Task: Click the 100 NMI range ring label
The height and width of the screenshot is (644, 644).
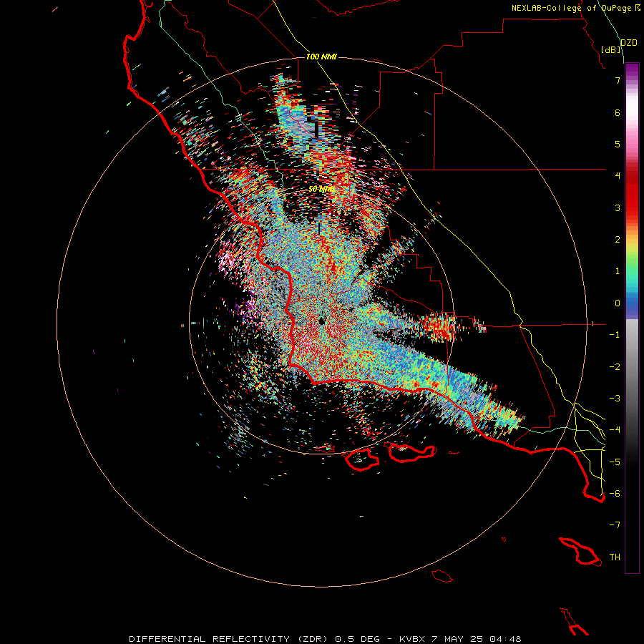Action: 321,57
